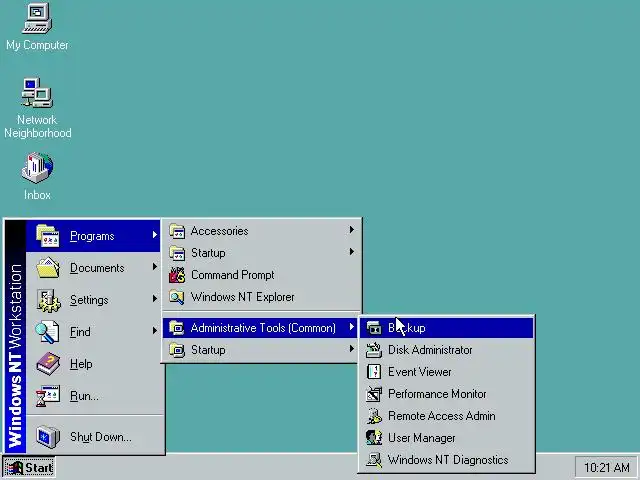Expand the Find submenu arrow

[155, 330]
